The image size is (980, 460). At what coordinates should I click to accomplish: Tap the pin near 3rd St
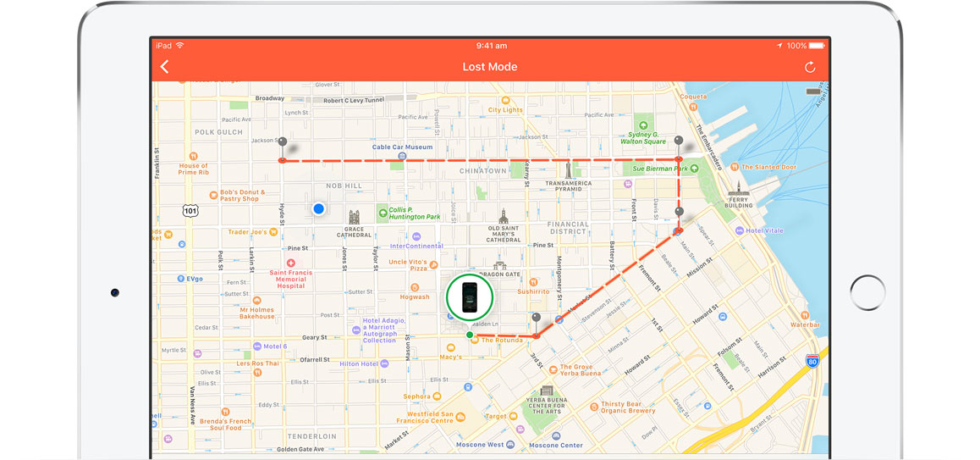(536, 319)
